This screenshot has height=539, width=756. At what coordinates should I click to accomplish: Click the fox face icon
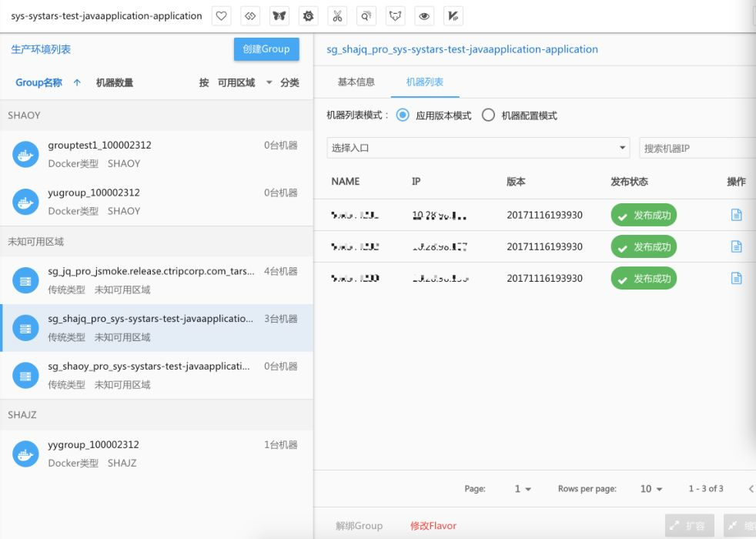click(395, 16)
